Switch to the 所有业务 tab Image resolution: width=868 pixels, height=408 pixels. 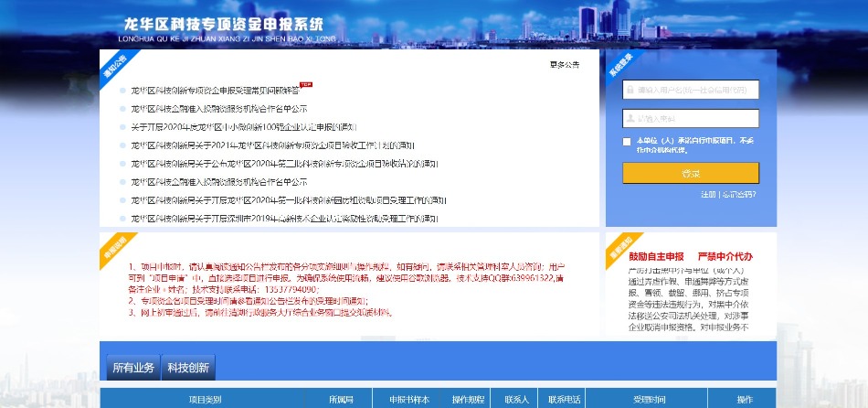(133, 368)
